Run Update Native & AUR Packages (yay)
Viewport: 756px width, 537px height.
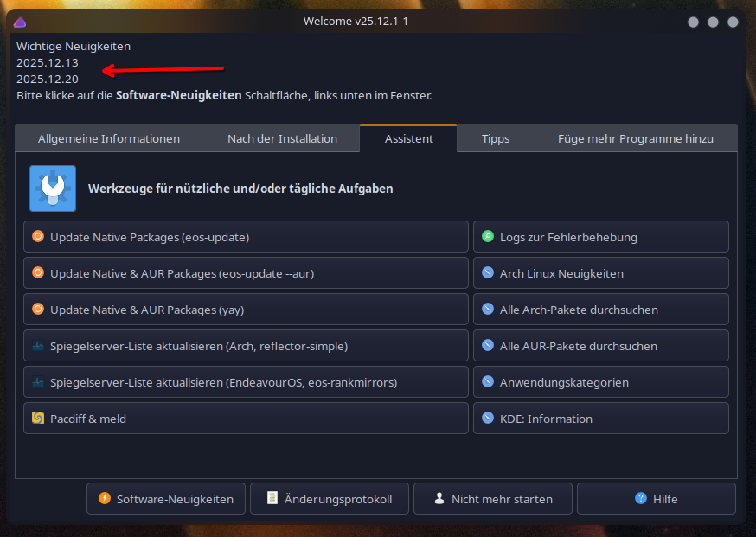[x=246, y=310]
